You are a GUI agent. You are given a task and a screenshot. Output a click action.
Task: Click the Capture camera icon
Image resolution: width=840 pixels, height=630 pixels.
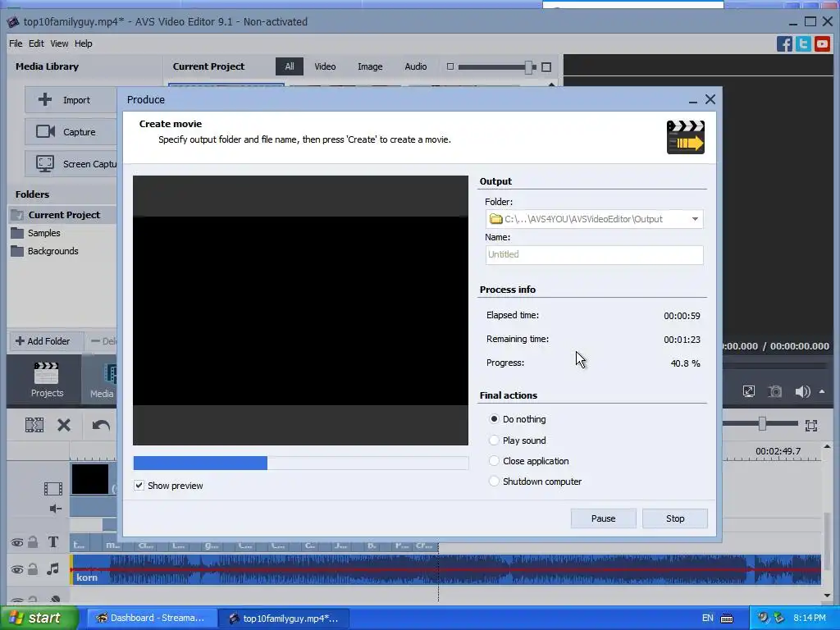point(46,131)
